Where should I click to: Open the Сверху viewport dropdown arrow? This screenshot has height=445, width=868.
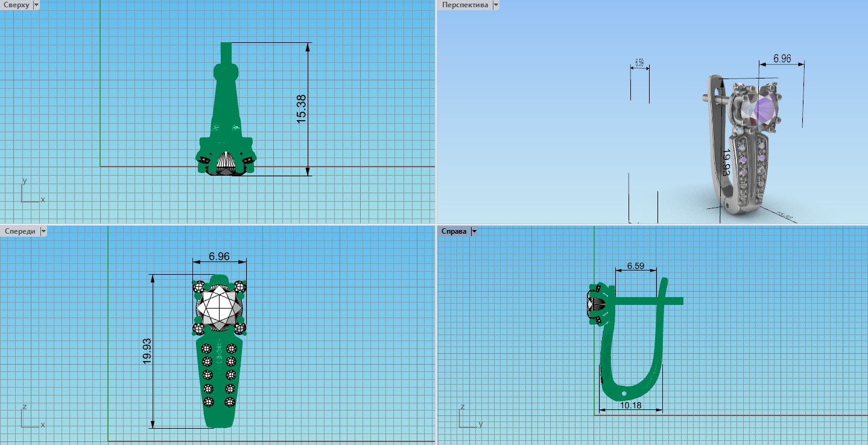36,5
